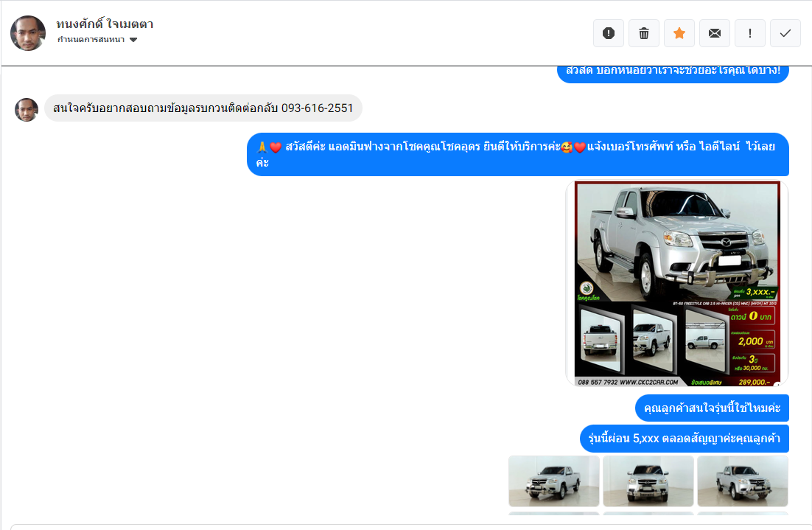Click the exclamation mark priority icon

click(750, 33)
